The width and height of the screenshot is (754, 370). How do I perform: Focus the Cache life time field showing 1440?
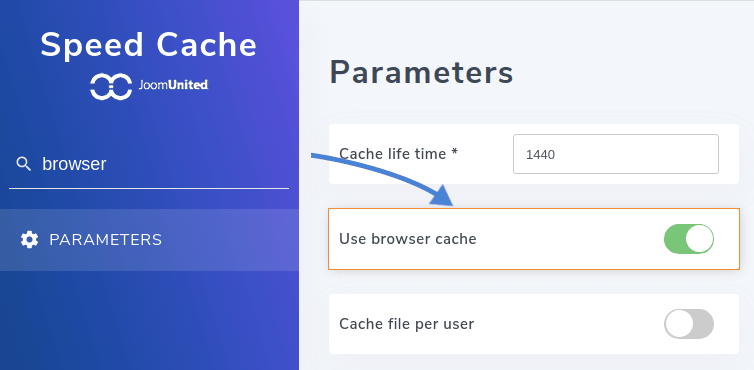pyautogui.click(x=616, y=154)
